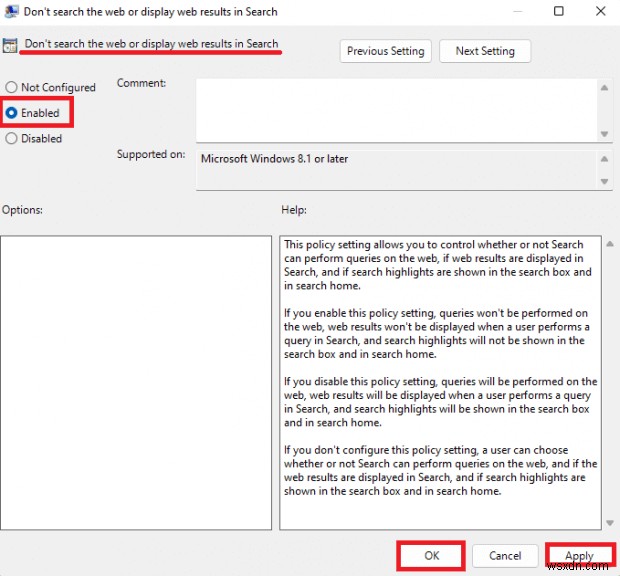Click inside the empty Options pane
Screen dimensions: 620x576
coord(136,383)
